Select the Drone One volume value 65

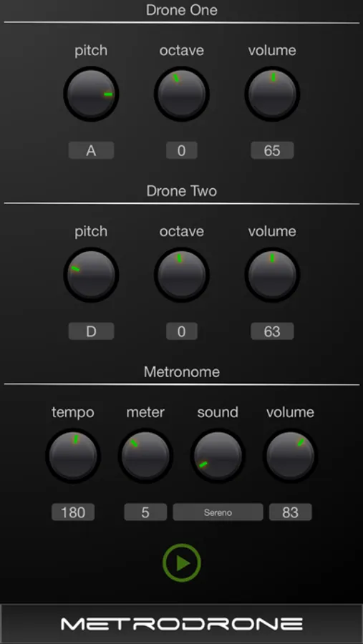(272, 150)
